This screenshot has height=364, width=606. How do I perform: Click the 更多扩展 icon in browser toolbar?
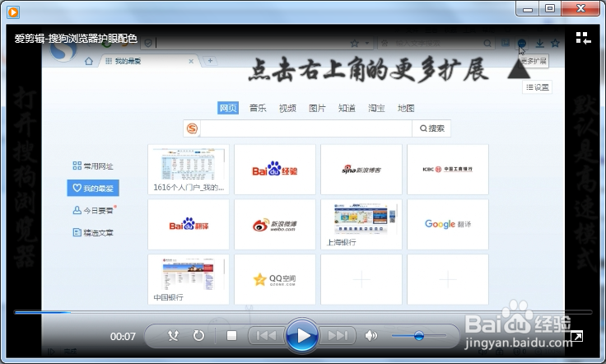[x=522, y=44]
